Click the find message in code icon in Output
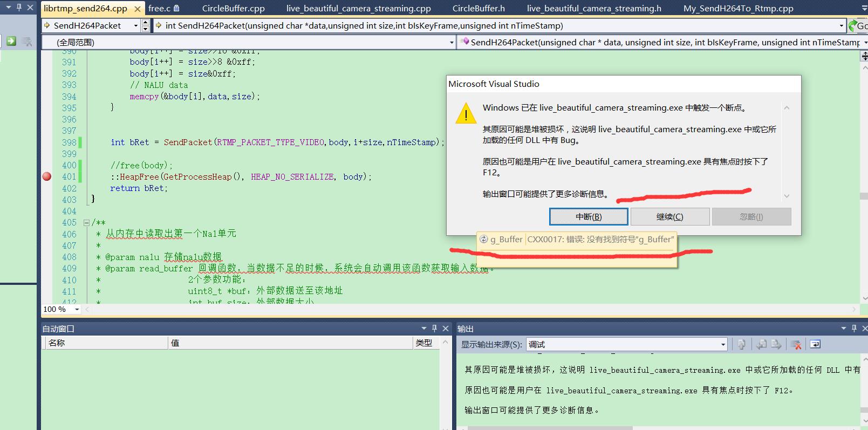 pyautogui.click(x=742, y=344)
